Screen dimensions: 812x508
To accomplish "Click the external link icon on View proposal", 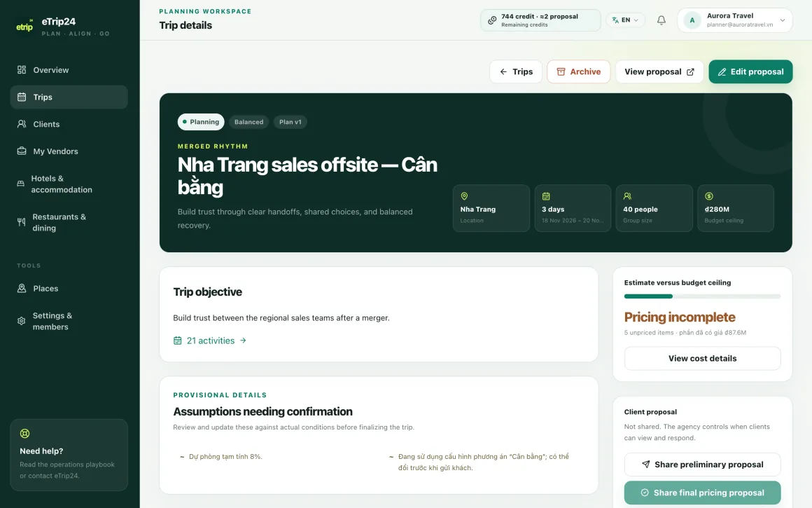I will coord(690,71).
